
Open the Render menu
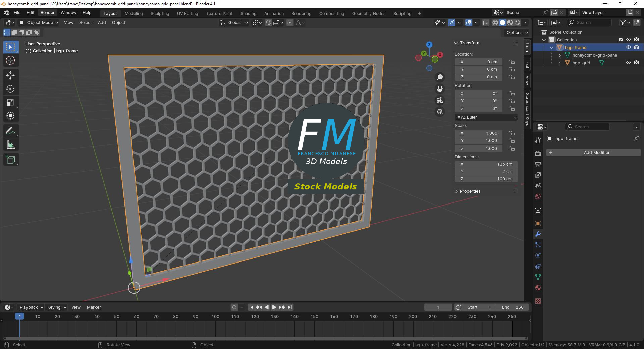tap(47, 13)
